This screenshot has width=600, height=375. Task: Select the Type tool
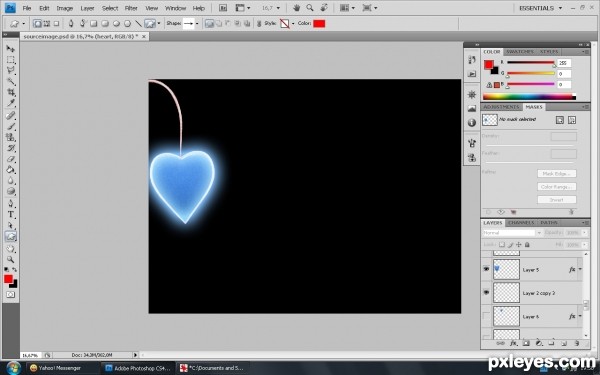click(10, 215)
